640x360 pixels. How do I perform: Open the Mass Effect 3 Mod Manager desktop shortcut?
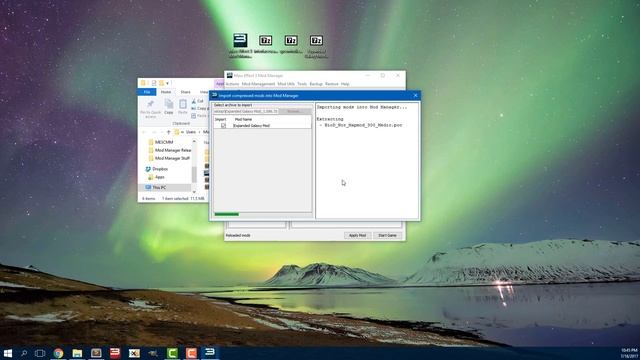coord(240,45)
